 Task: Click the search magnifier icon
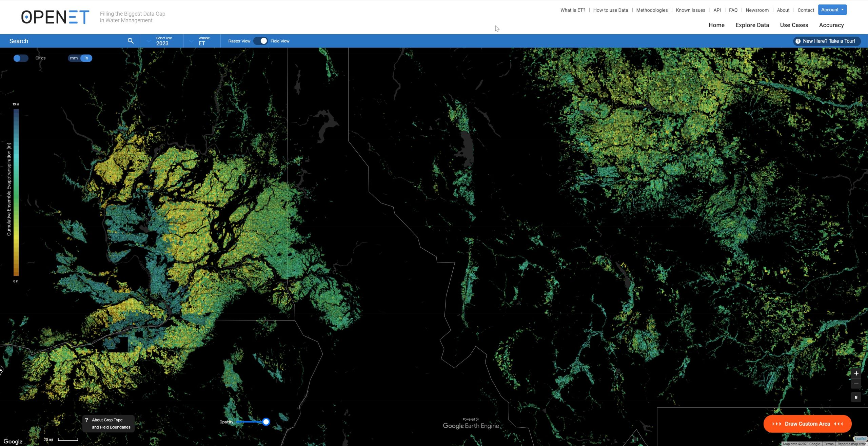point(131,41)
